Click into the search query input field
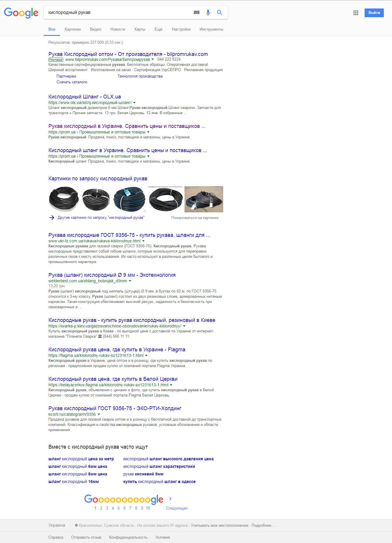 [117, 13]
